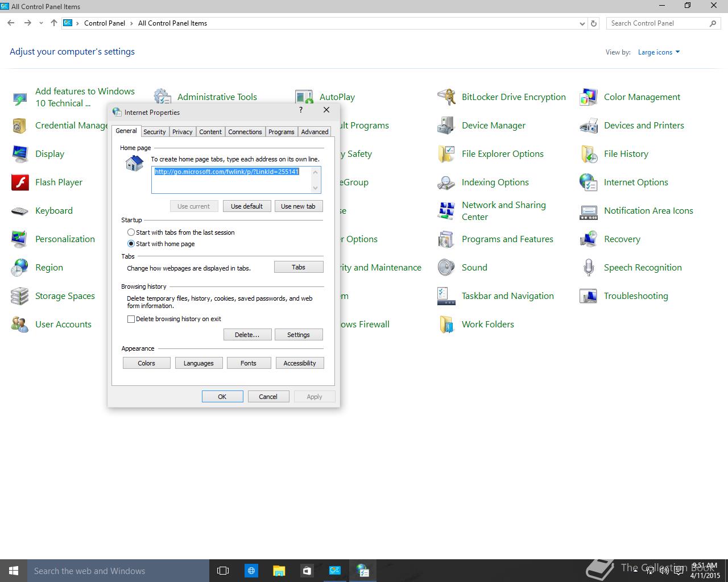Click the Use default button
This screenshot has height=582, width=728.
247,206
